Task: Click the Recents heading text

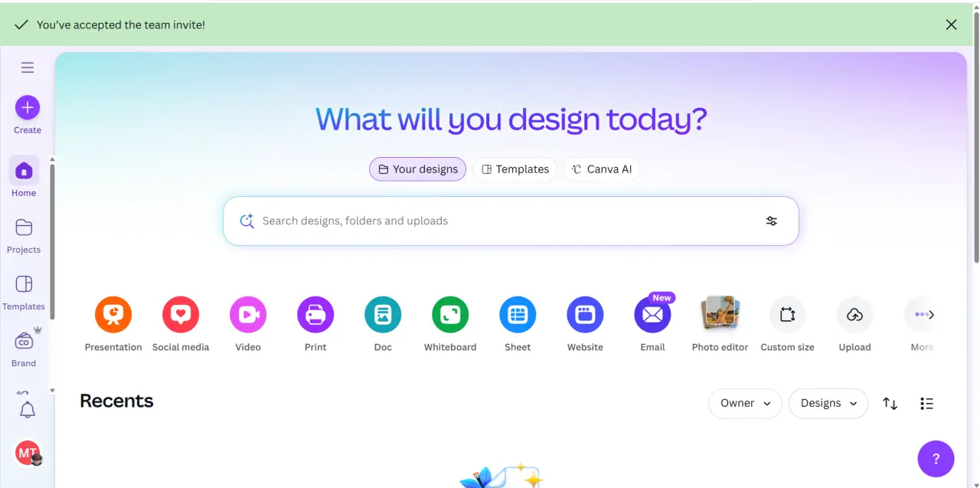Action: [x=116, y=401]
